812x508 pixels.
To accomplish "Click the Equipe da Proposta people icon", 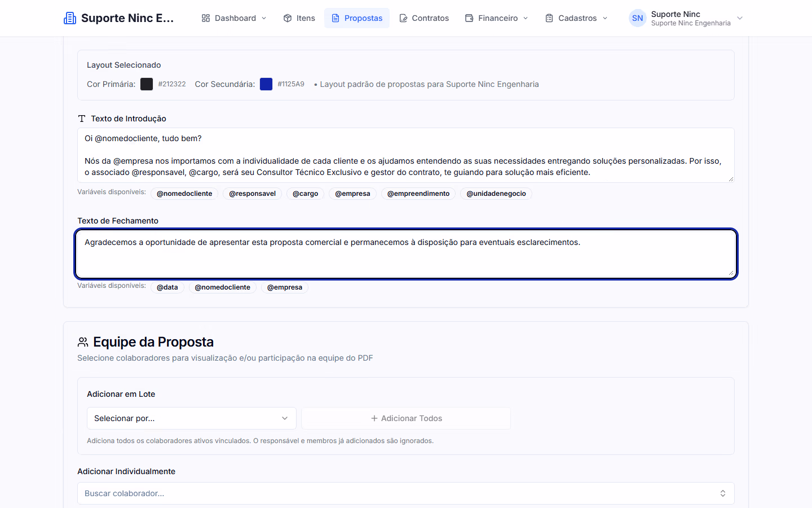I will [x=83, y=342].
